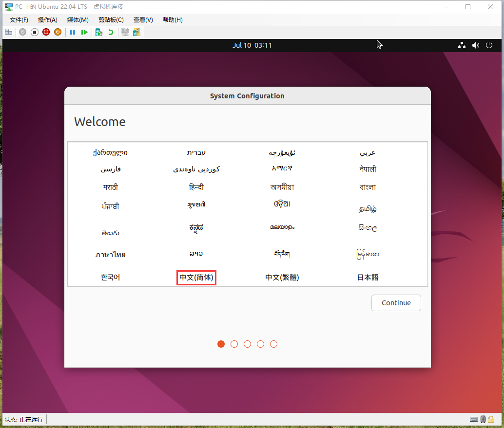This screenshot has height=428, width=504.
Task: Click the Ctrl+Alt+Delete toolbar icon
Action: point(8,32)
